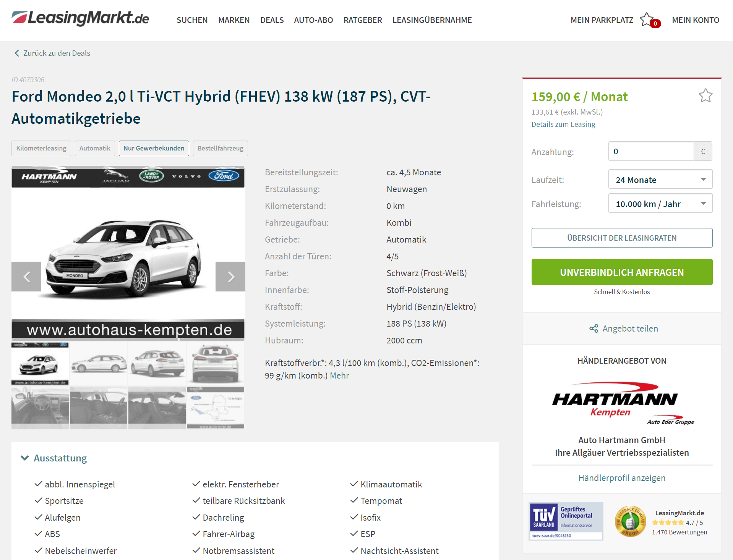This screenshot has width=733, height=560.
Task: Open Details zum Leasing
Action: point(563,124)
